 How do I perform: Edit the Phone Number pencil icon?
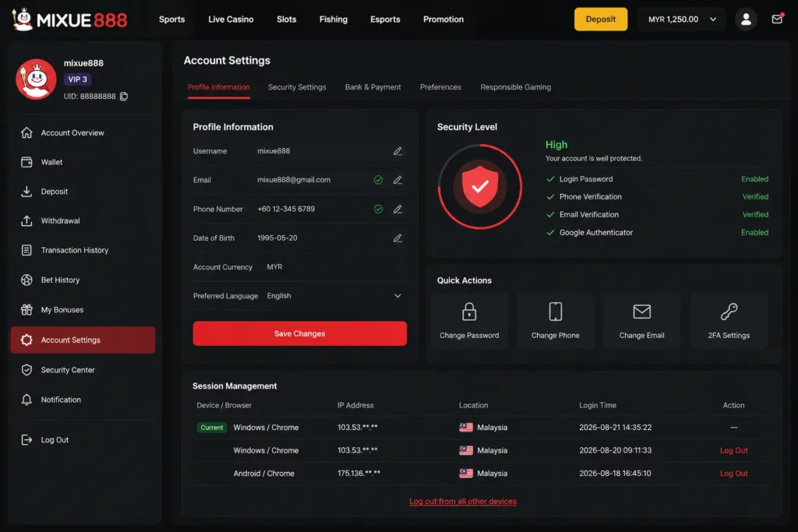397,209
